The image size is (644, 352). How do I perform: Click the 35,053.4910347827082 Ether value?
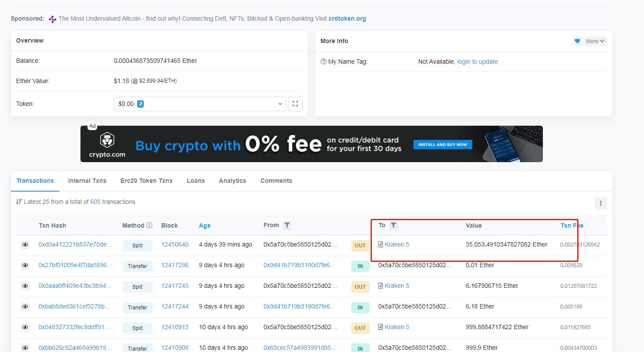click(x=506, y=244)
